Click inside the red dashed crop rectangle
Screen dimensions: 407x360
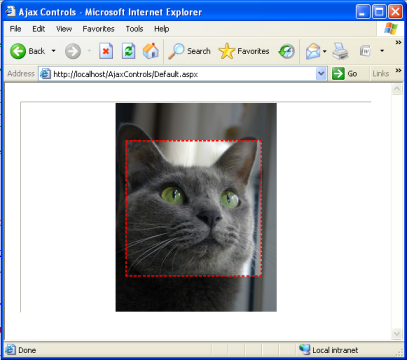coord(193,208)
